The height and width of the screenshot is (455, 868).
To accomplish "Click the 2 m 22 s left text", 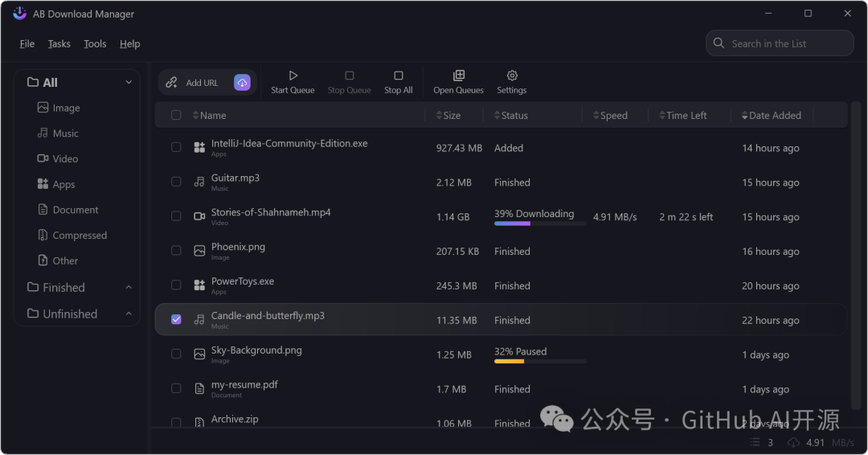I will click(x=686, y=217).
